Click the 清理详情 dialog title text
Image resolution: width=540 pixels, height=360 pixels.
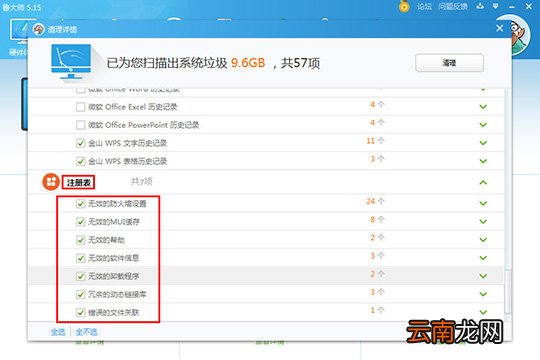(x=62, y=29)
